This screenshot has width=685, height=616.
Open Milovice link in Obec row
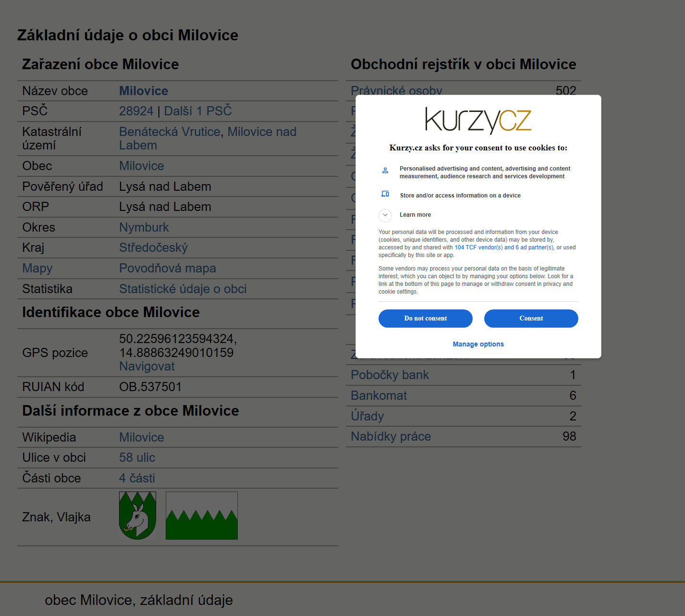click(142, 166)
